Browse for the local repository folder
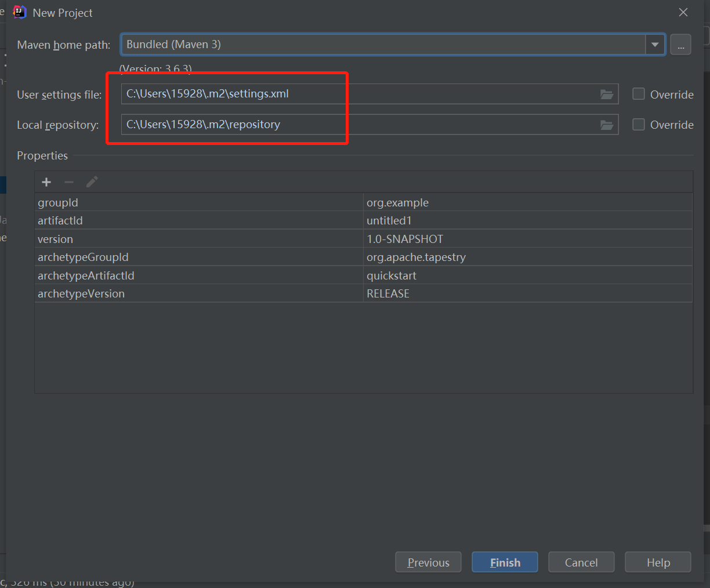 point(607,125)
